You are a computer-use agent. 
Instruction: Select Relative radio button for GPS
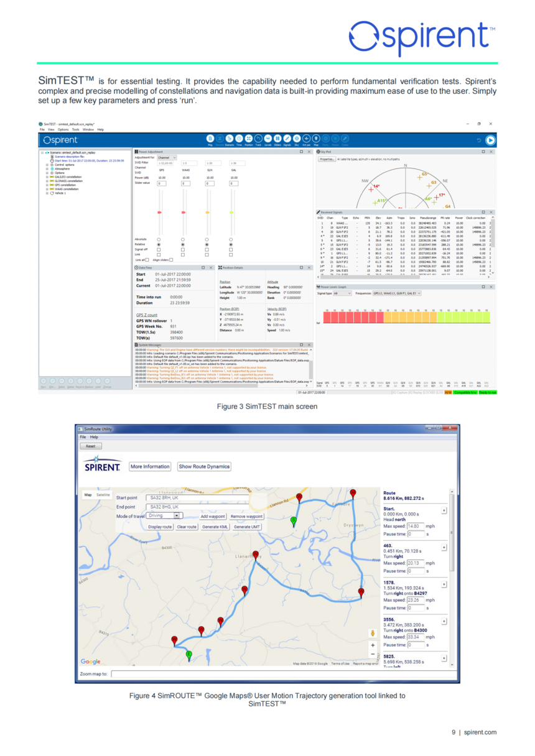(x=158, y=244)
